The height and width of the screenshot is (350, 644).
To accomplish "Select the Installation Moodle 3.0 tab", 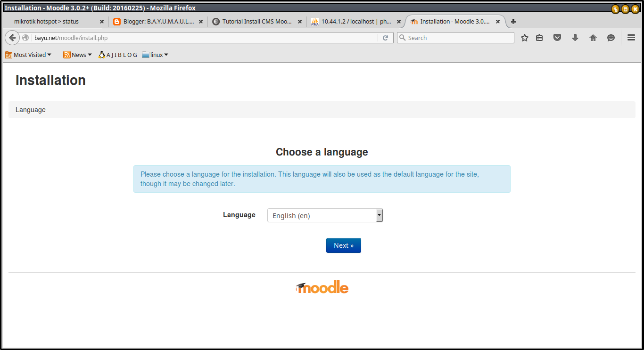I will pyautogui.click(x=455, y=22).
